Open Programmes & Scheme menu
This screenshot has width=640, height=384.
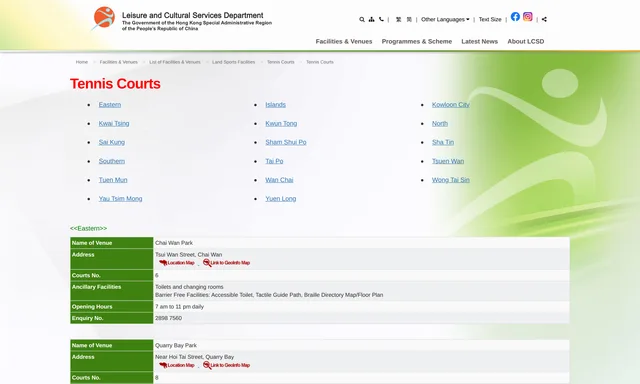[417, 41]
